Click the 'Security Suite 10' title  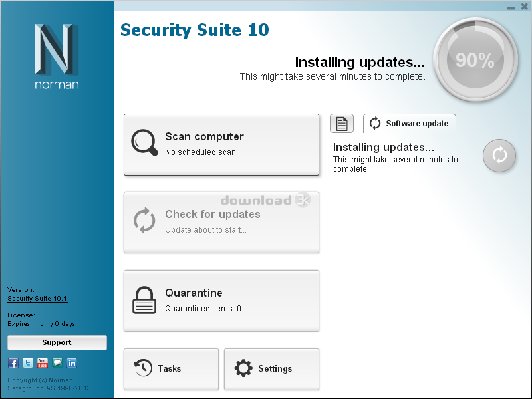(x=195, y=30)
